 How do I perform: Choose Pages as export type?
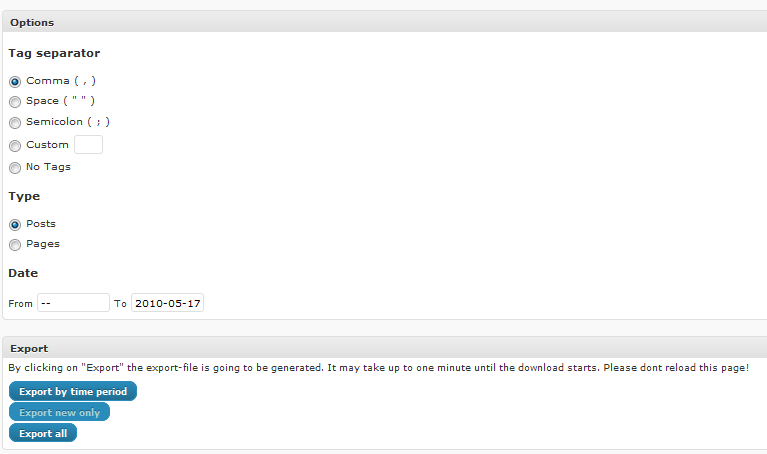tap(15, 245)
